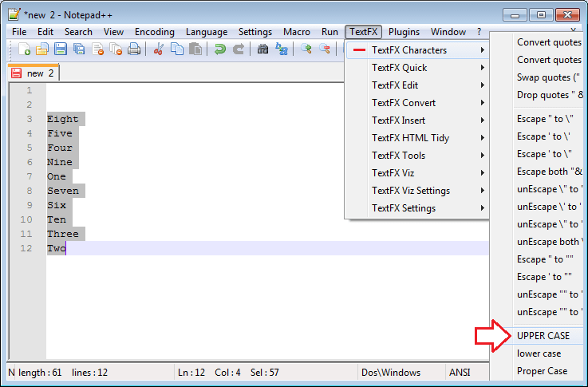
Task: Click line 5 text 'Five' in the editor
Action: 60,134
